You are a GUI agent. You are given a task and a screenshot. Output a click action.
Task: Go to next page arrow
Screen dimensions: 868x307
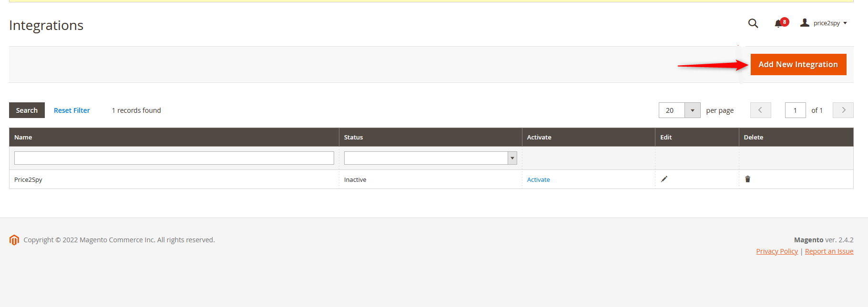[x=843, y=110]
